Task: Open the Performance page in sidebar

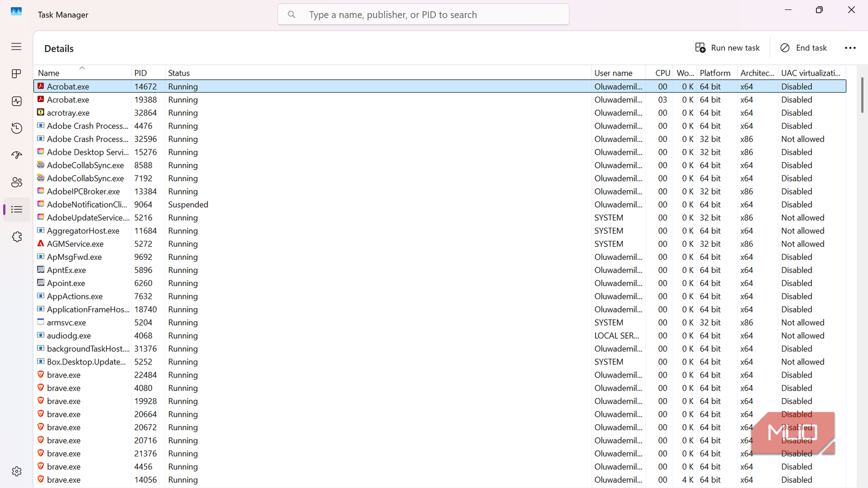Action: 16,101
